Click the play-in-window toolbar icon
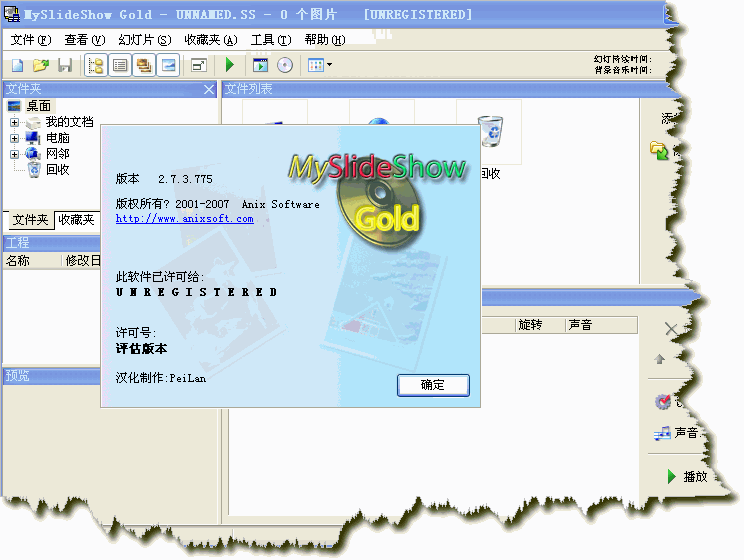The image size is (744, 560). click(x=260, y=65)
